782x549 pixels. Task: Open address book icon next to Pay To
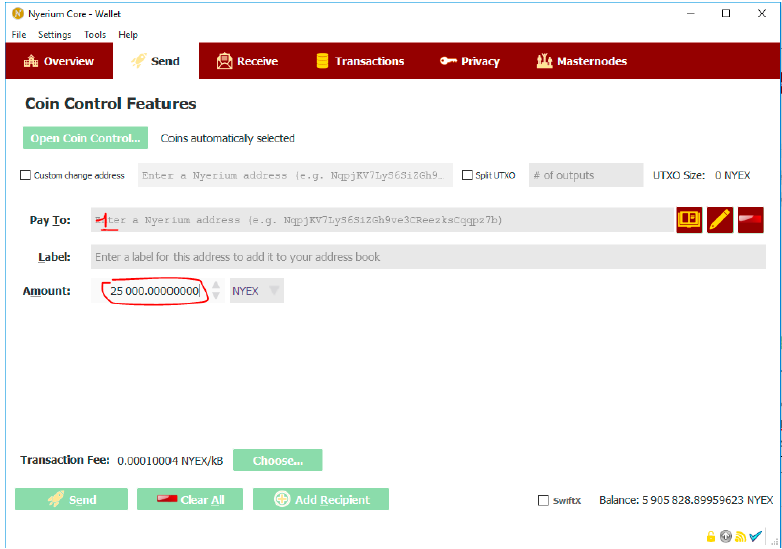[x=689, y=220]
